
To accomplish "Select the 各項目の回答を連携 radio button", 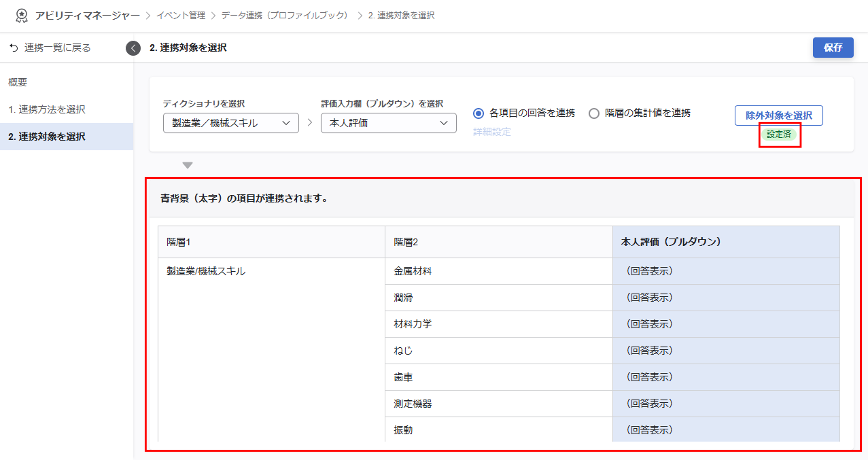I will click(x=478, y=113).
